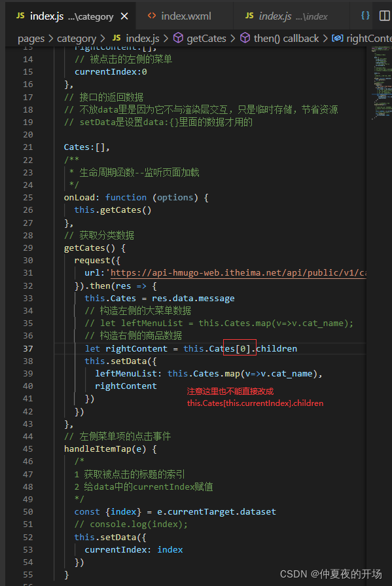Expand the category breadcrumb folder
Image resolution: width=392 pixels, height=586 pixels.
click(76, 38)
